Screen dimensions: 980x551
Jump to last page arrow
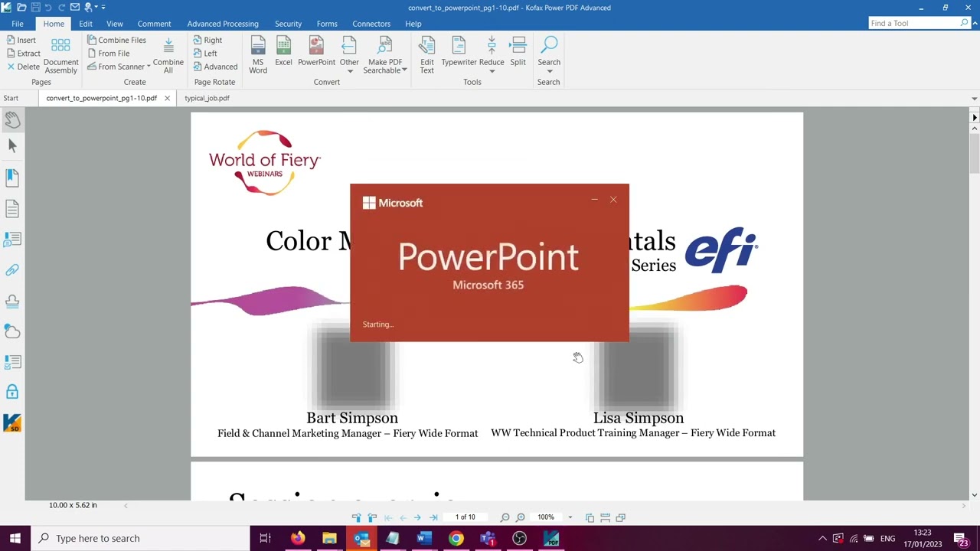tap(433, 517)
